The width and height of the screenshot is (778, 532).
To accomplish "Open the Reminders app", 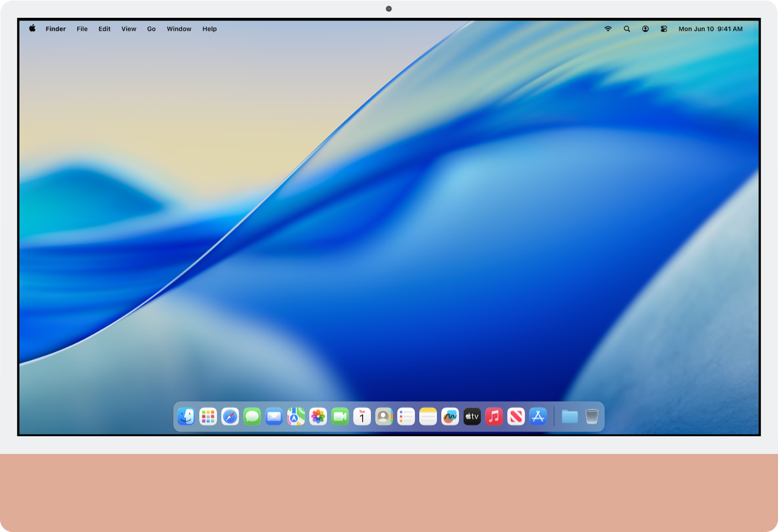I will [x=406, y=416].
